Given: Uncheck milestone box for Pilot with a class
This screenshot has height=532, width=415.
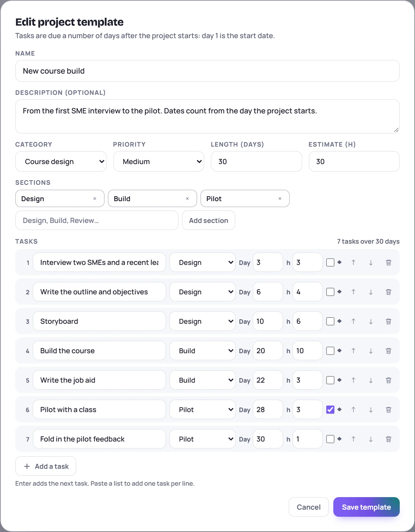Looking at the screenshot, I should pyautogui.click(x=330, y=410).
